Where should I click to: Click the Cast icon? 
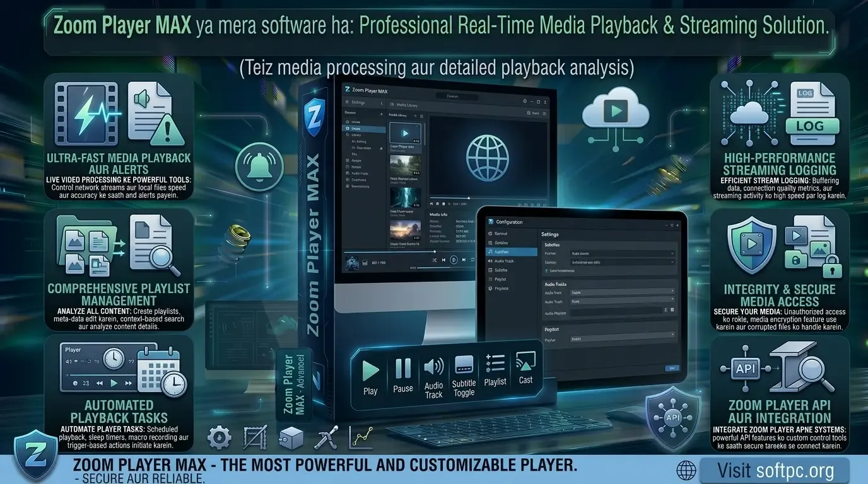coord(525,361)
